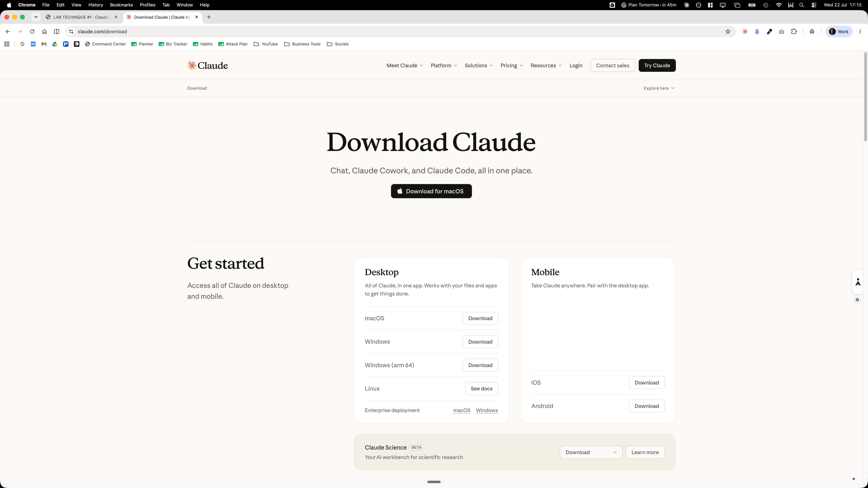Download the iOS app
Image resolution: width=868 pixels, height=488 pixels.
click(x=647, y=383)
